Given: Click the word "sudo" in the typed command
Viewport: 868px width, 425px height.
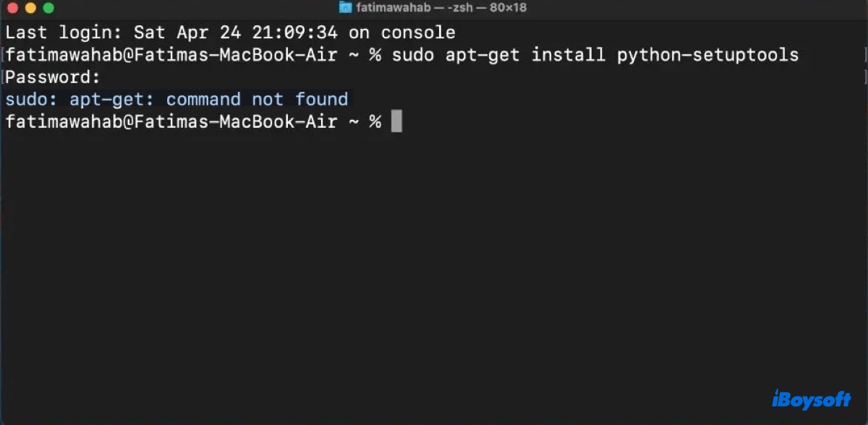Looking at the screenshot, I should 413,55.
